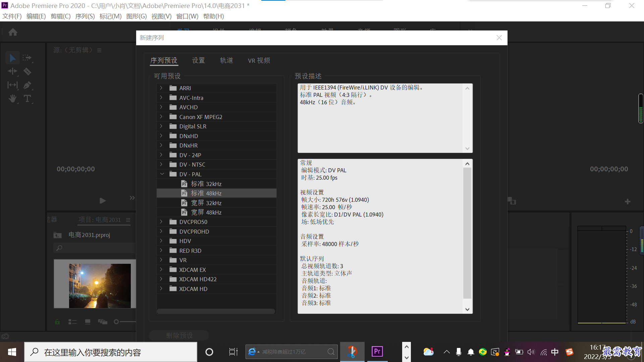
Task: Expand the ARRI preset folder
Action: [161, 88]
